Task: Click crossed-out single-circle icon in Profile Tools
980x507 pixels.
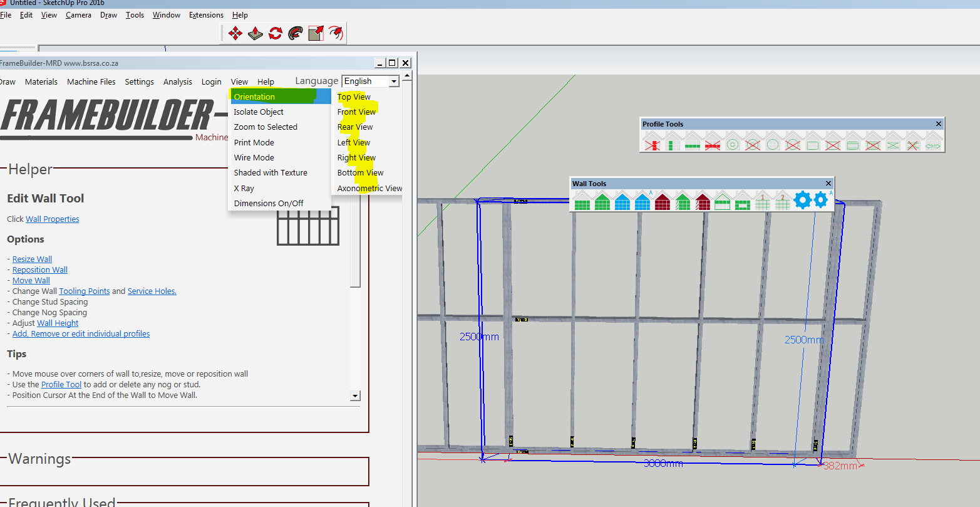Action: (793, 142)
